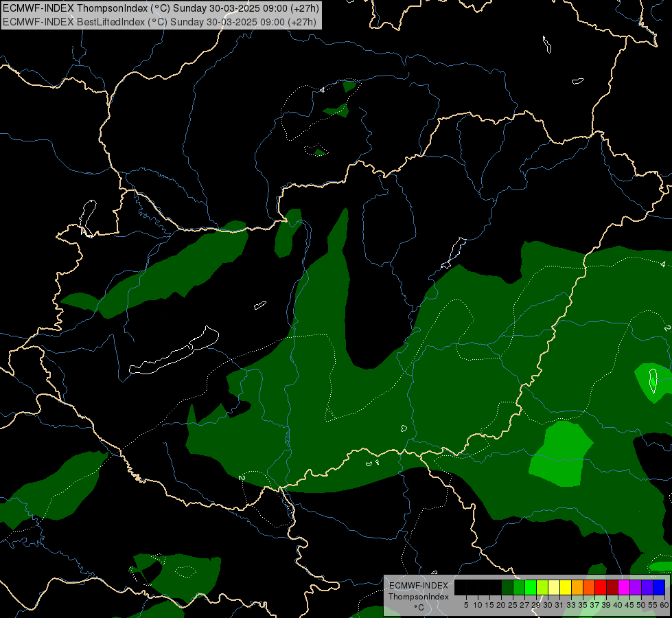672x618 pixels.
Task: Click the dark red 39-40 legend swatch
Action: pyautogui.click(x=612, y=587)
